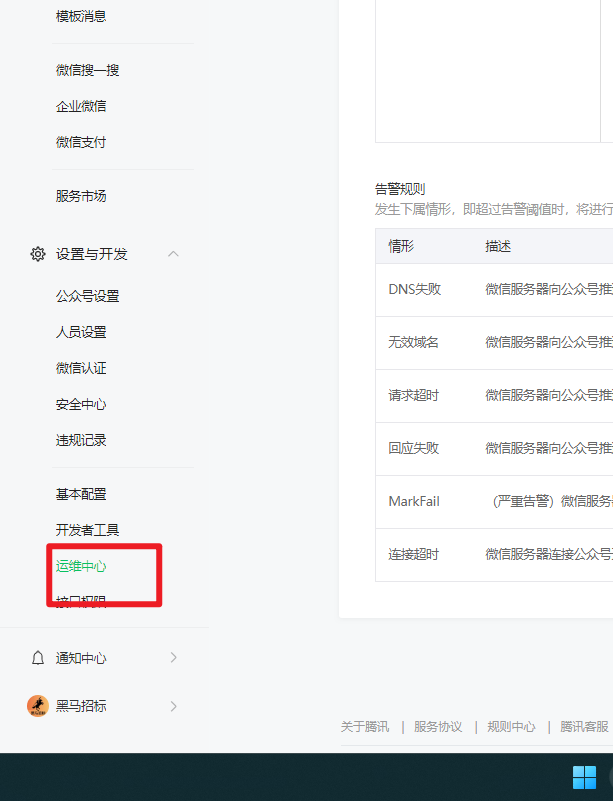
Task: Click the description in the 请求超时 row
Action: [549, 395]
